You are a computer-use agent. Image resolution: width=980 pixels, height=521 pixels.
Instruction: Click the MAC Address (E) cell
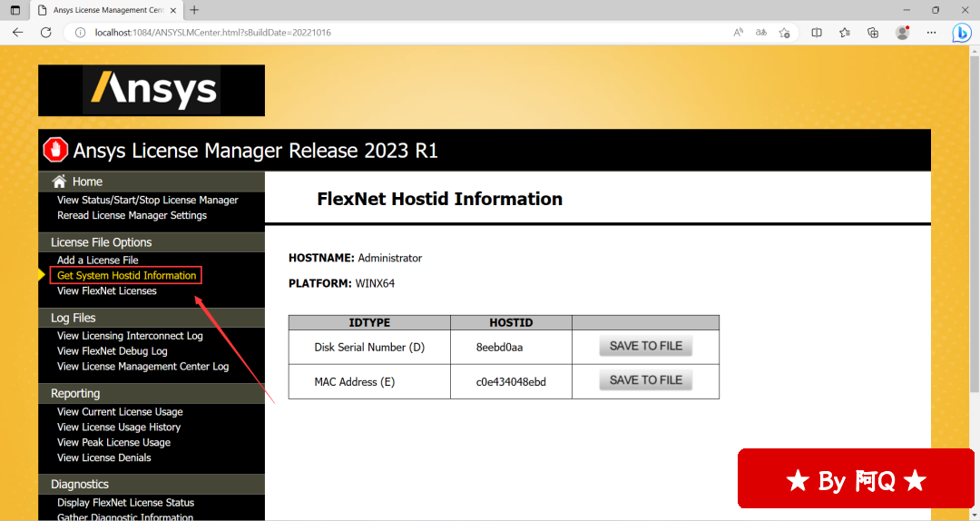tap(369, 382)
